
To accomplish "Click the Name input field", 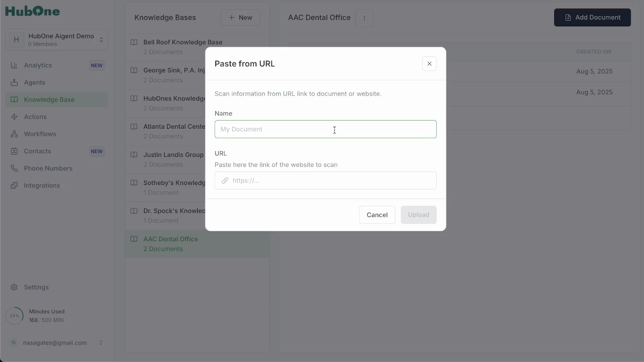I will pyautogui.click(x=325, y=129).
